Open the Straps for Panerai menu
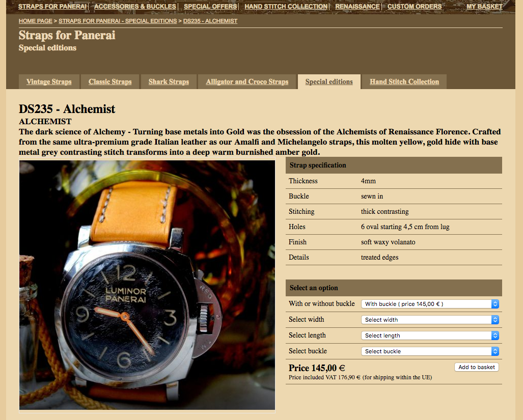Viewport: 523px width, 420px height. tap(52, 7)
